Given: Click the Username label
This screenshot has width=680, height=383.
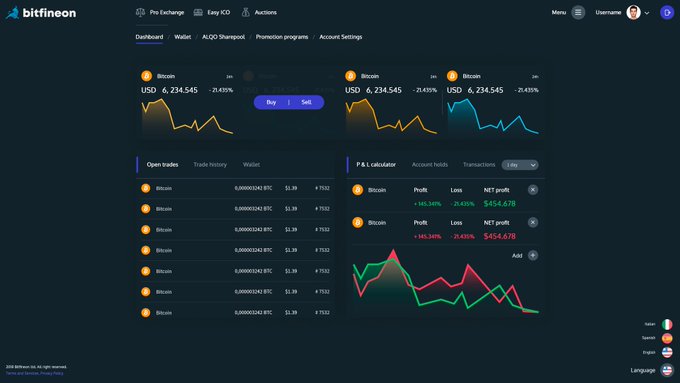Looking at the screenshot, I should 608,12.
